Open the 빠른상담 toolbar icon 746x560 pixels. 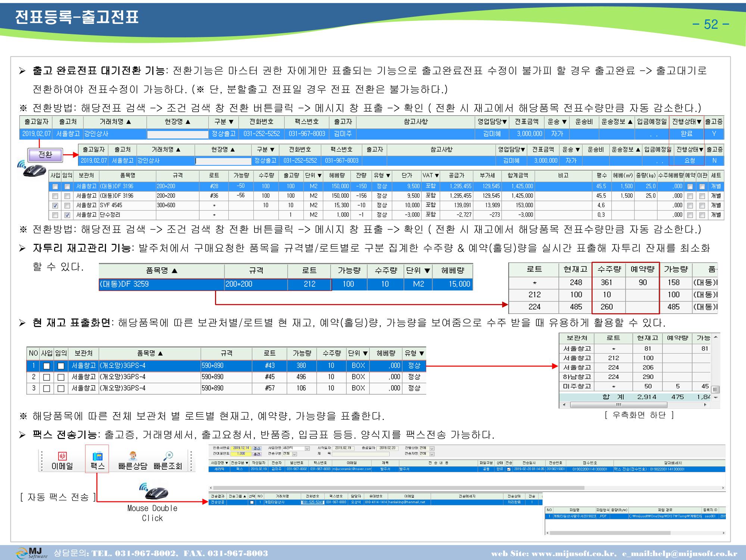(132, 460)
